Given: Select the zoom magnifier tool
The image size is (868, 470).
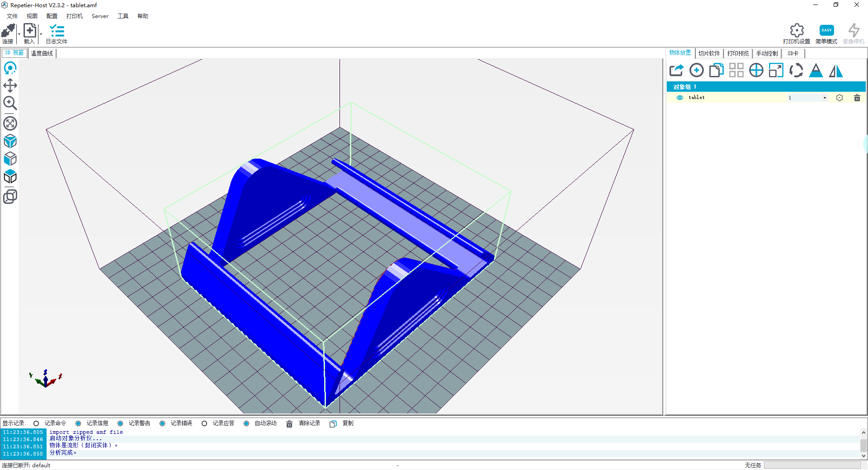Looking at the screenshot, I should tap(10, 103).
